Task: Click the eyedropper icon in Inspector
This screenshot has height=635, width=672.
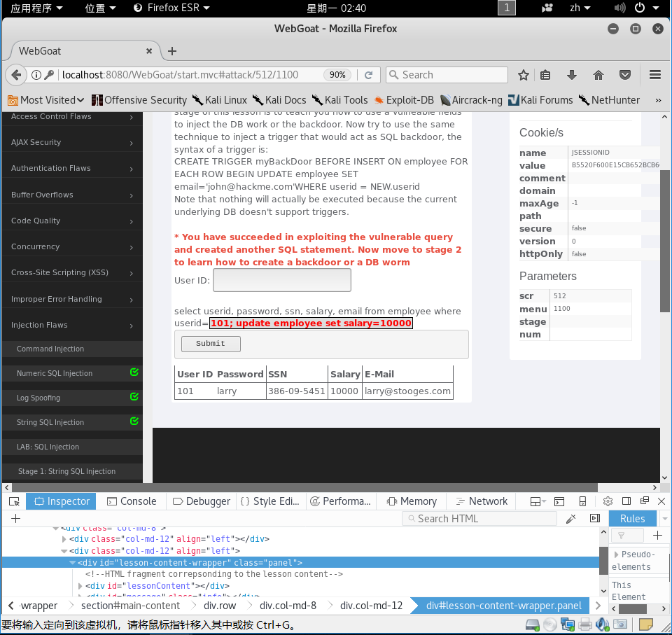Action: point(571,519)
